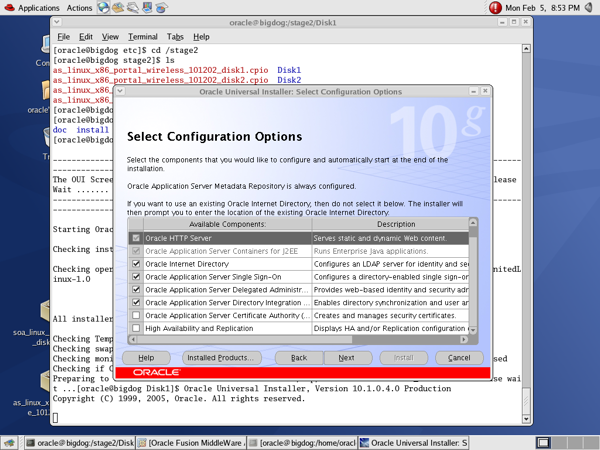Click the clock showing Mon Feb 5

click(x=542, y=8)
